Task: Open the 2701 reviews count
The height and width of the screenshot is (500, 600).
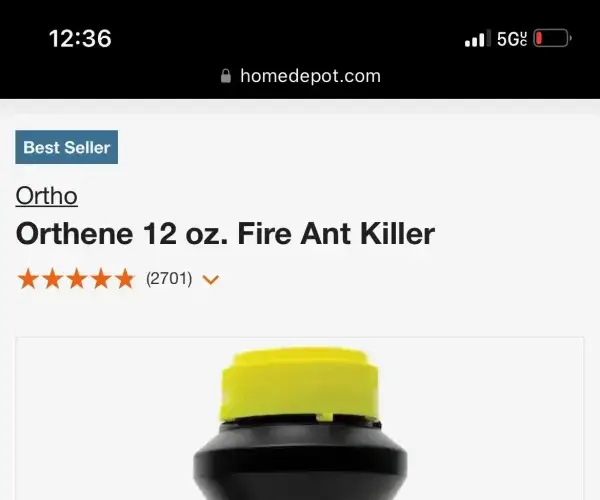Action: (169, 279)
